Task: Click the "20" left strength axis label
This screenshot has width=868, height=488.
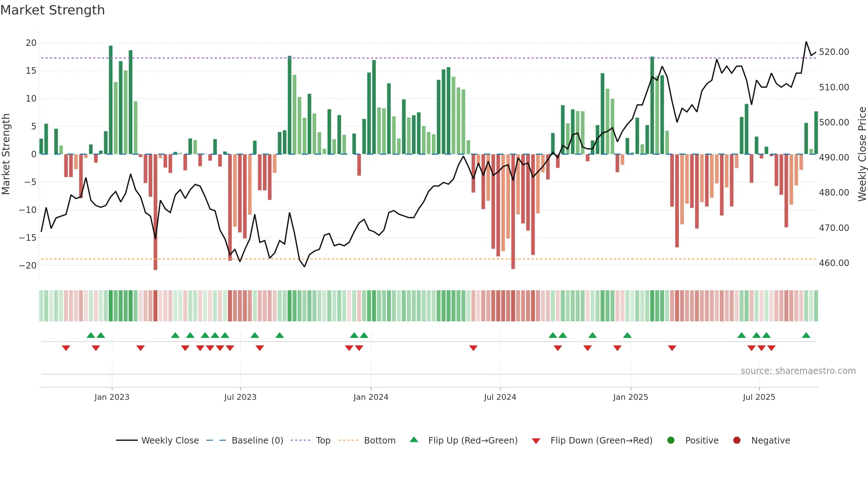Action: [31, 43]
